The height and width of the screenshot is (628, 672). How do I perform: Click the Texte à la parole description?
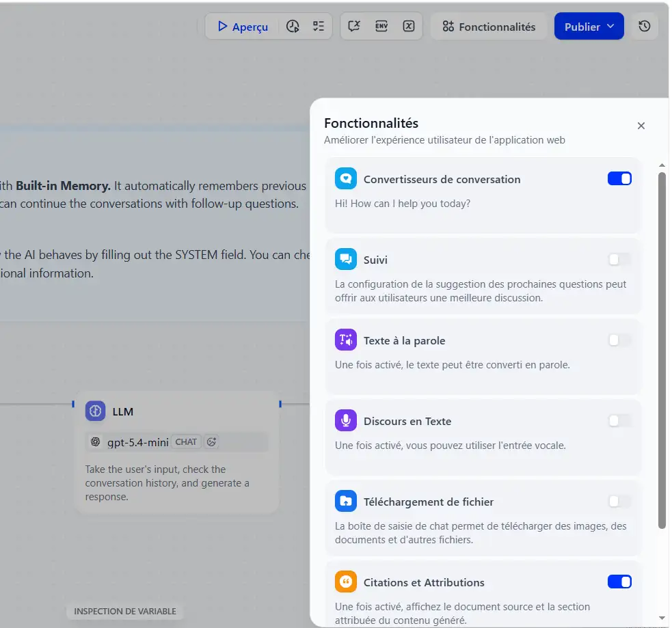tap(452, 365)
